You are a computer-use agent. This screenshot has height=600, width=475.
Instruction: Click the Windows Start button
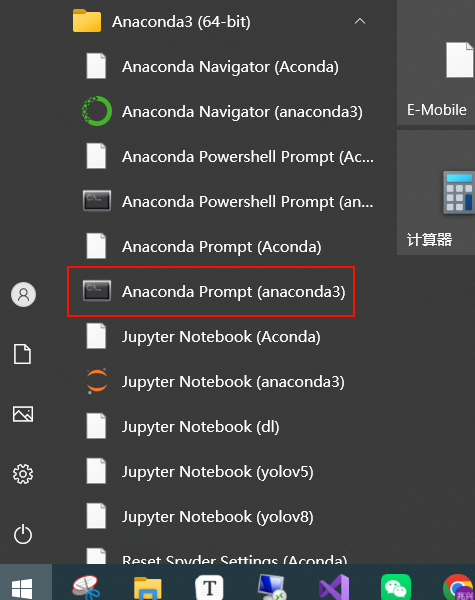point(22,588)
